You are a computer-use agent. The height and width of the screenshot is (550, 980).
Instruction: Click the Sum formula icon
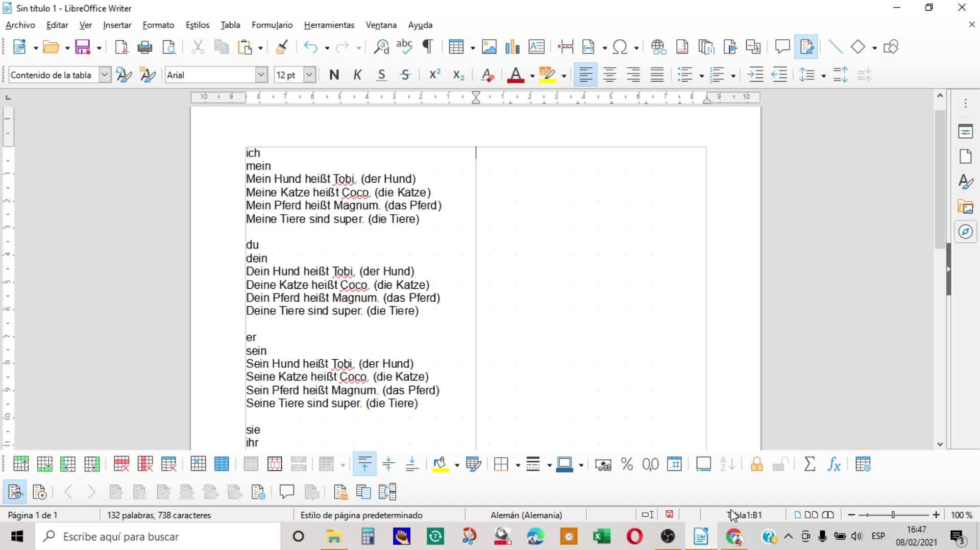(809, 464)
